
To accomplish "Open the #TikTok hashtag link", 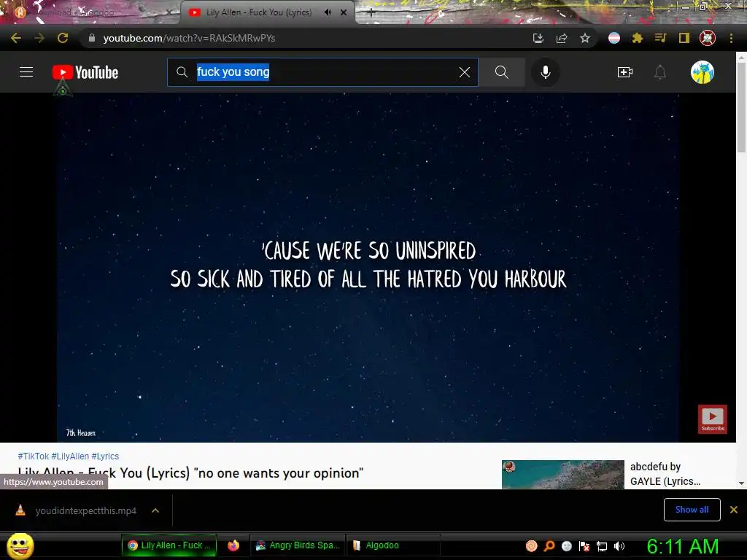I will pyautogui.click(x=34, y=456).
